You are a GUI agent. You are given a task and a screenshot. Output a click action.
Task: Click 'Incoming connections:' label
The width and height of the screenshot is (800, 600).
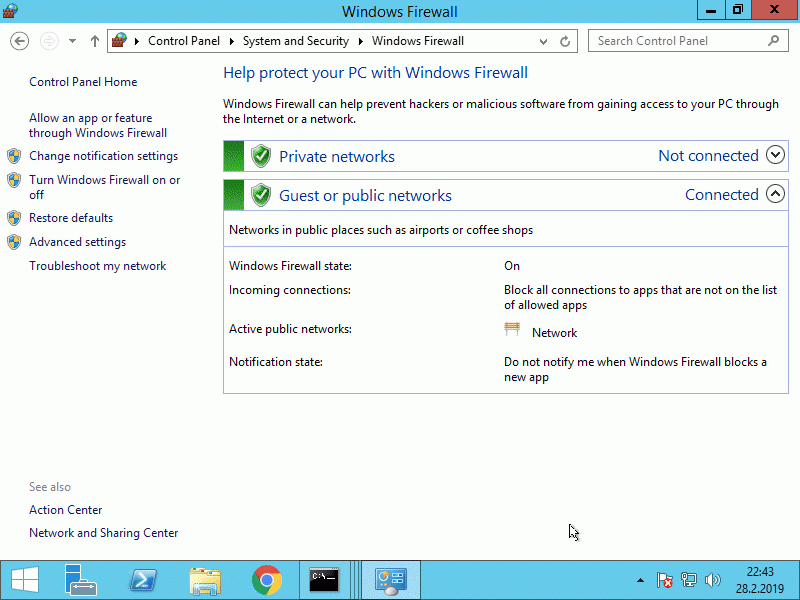point(290,290)
